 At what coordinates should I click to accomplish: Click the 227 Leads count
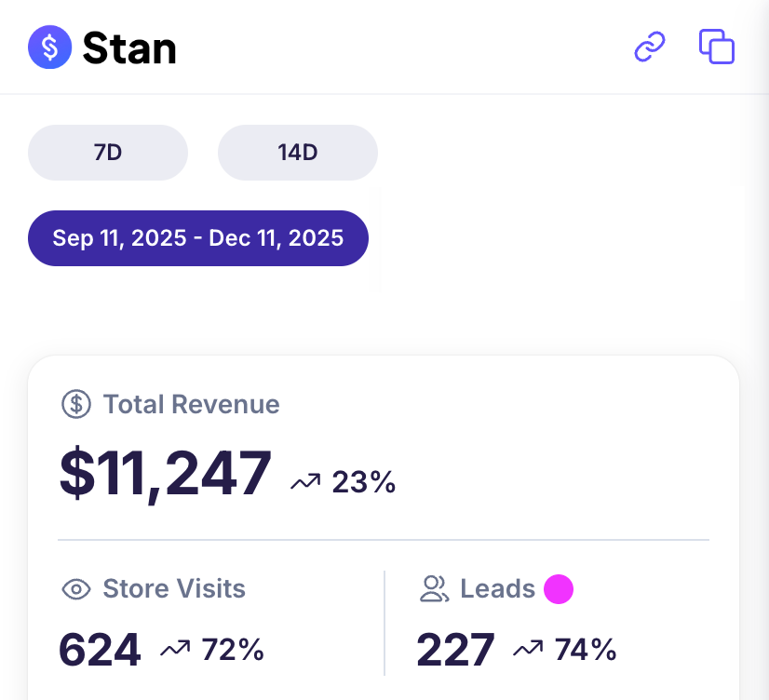click(455, 648)
